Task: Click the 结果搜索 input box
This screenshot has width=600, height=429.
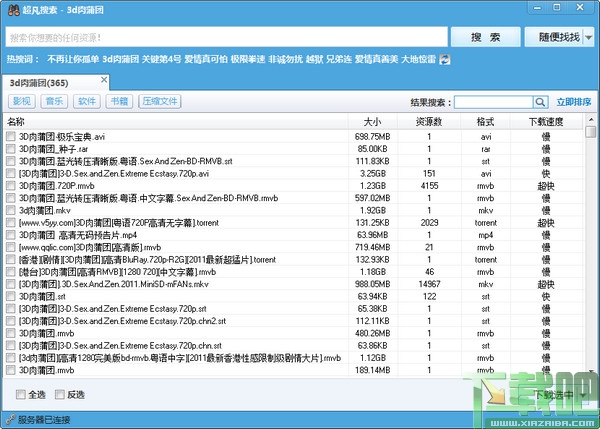Action: [x=494, y=102]
